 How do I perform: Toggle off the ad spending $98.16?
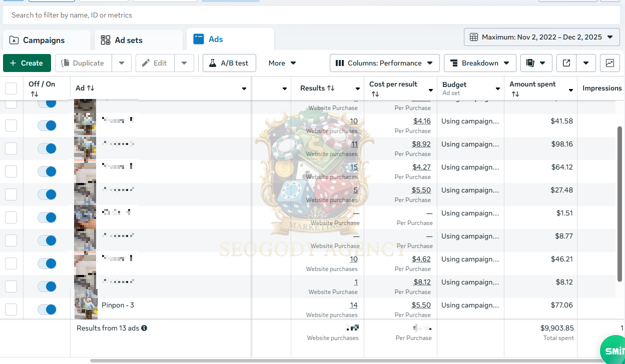click(x=47, y=148)
